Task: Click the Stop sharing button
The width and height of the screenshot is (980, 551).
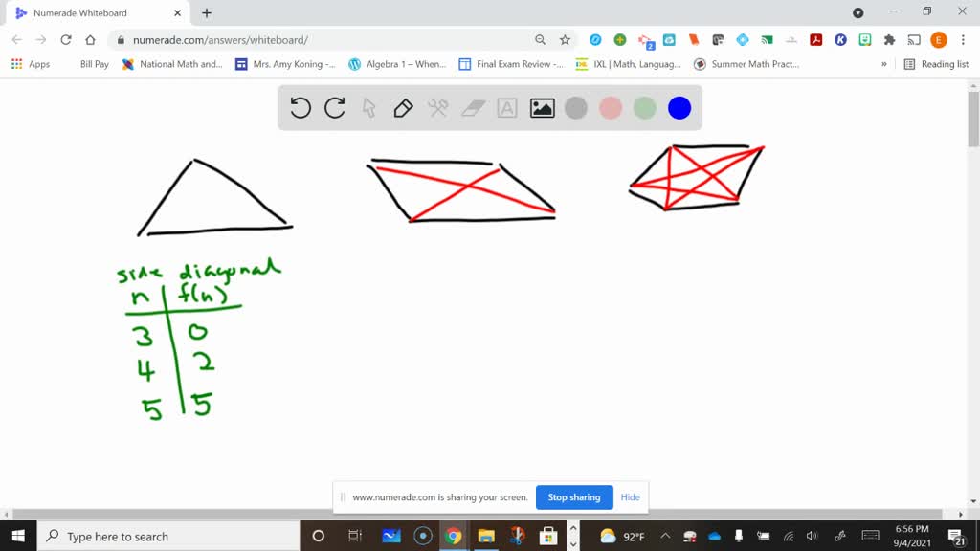Action: (574, 497)
